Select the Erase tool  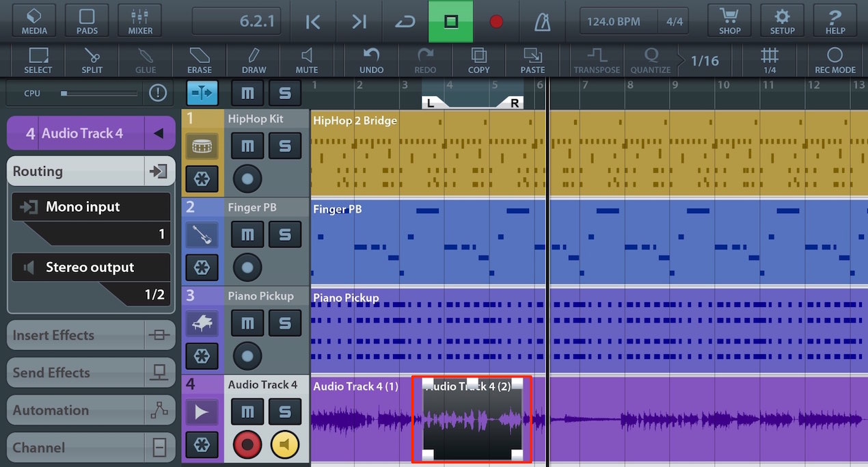pyautogui.click(x=199, y=61)
